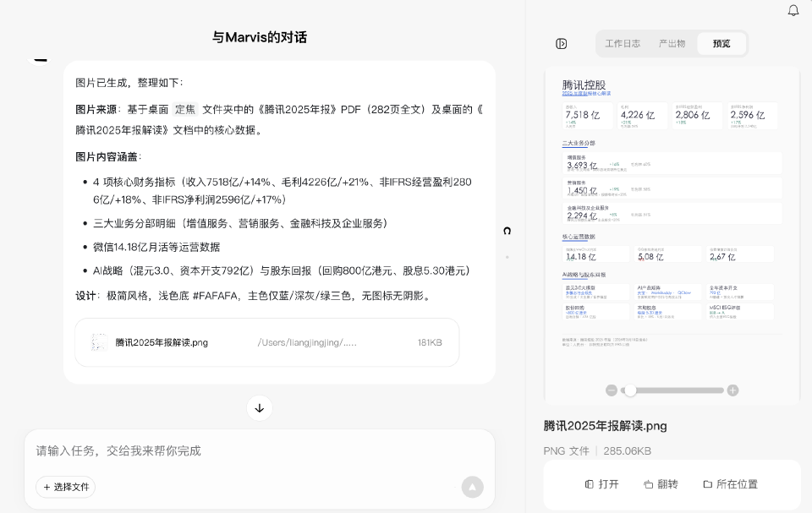
Task: Click the 翻转 button
Action: click(x=661, y=484)
